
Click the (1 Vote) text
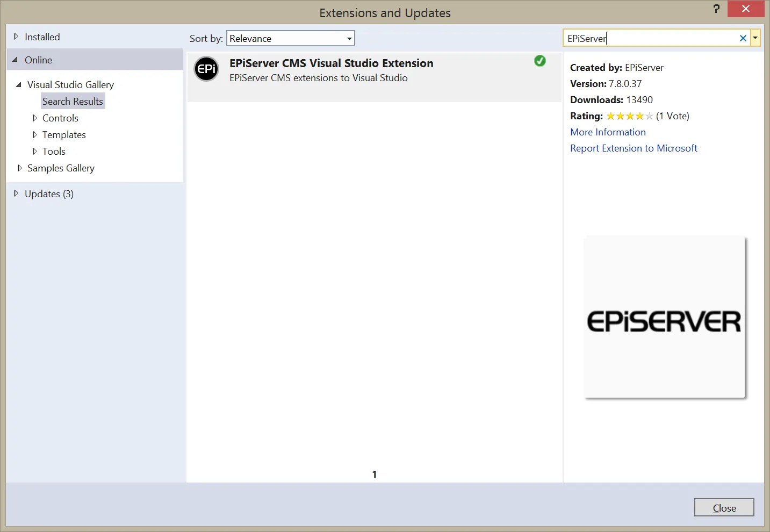(x=673, y=116)
